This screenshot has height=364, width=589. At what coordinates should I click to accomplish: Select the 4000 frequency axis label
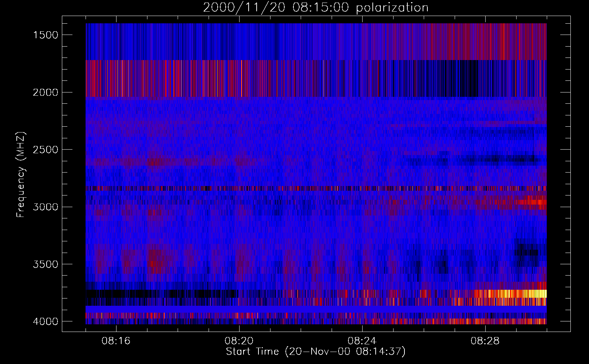(46, 321)
